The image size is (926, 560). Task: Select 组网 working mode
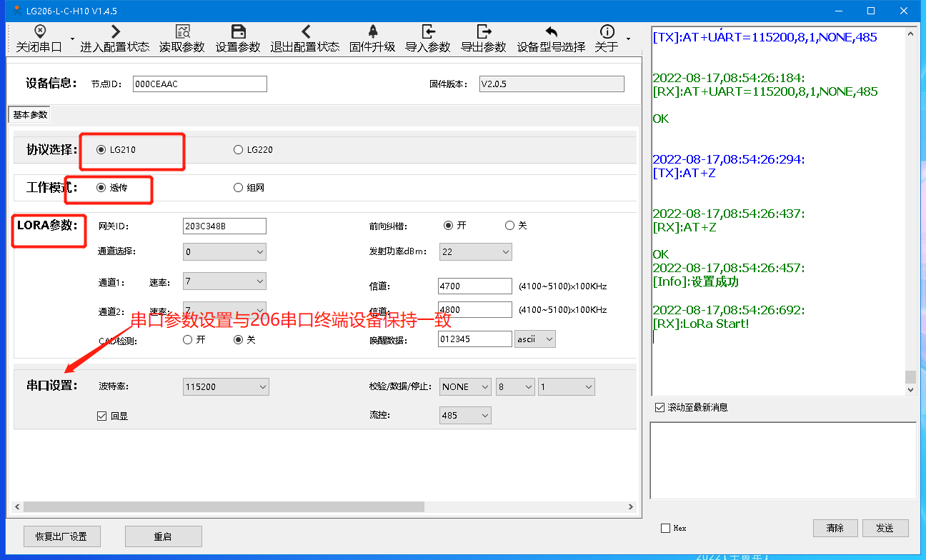tap(238, 188)
